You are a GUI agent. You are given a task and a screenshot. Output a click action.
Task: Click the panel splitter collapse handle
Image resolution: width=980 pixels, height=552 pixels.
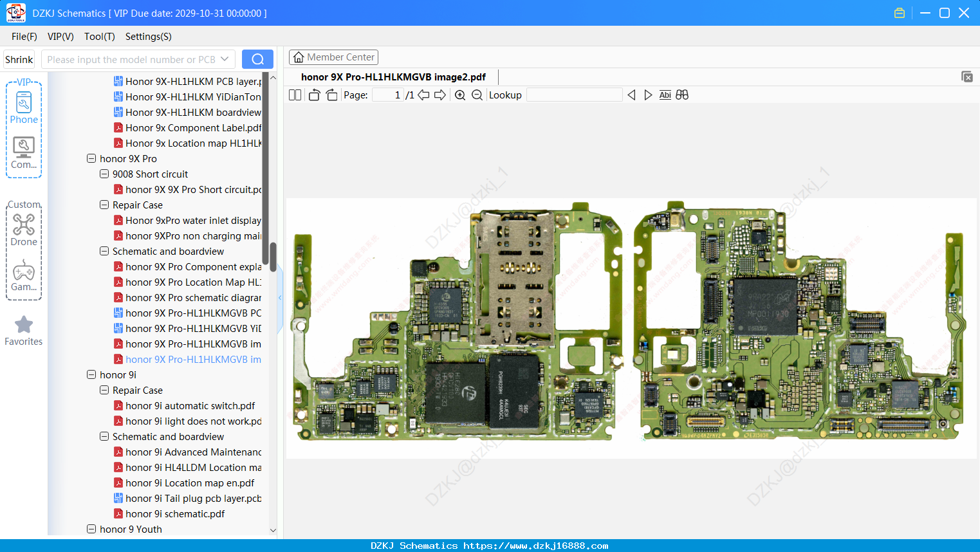click(280, 298)
